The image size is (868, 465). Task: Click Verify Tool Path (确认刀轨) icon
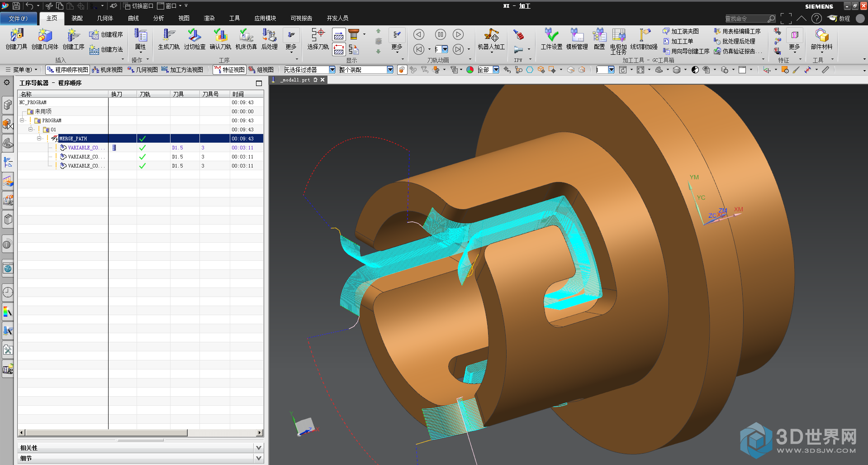220,39
